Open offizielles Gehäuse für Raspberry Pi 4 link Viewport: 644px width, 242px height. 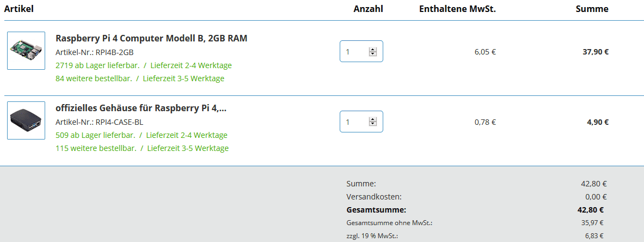141,108
